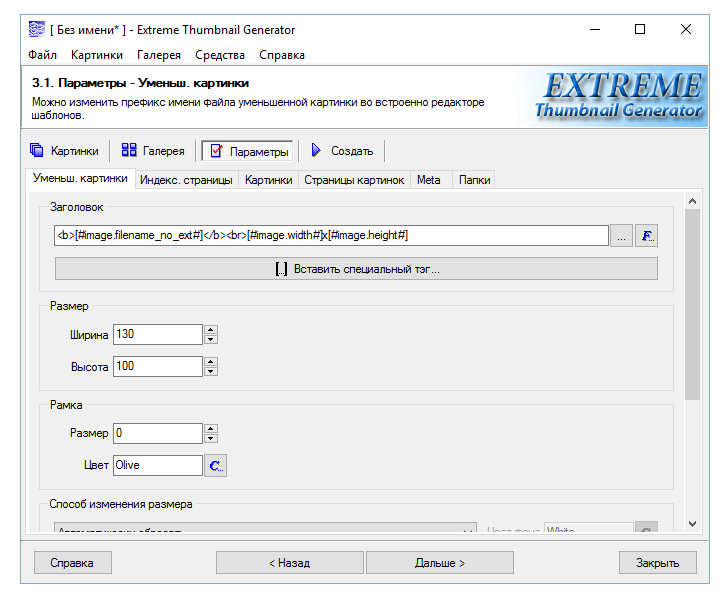The height and width of the screenshot is (599, 722).
Task: Open the Картинки menu in the menu bar
Action: pyautogui.click(x=97, y=55)
